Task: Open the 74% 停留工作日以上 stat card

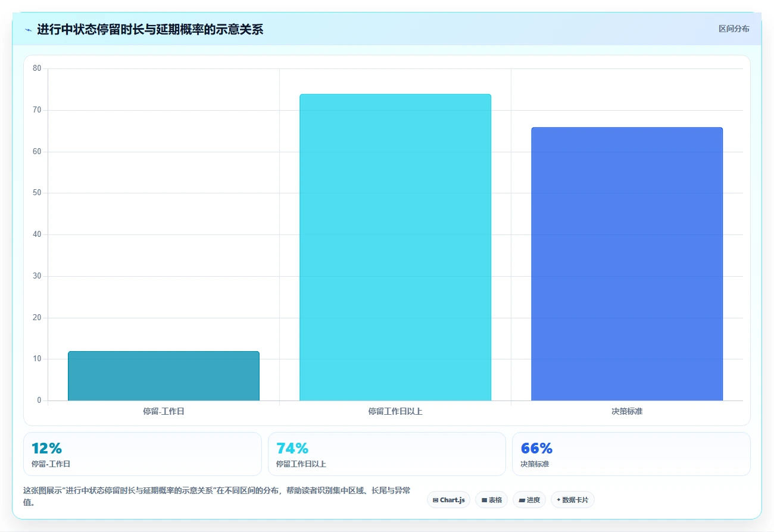Action: pos(387,454)
